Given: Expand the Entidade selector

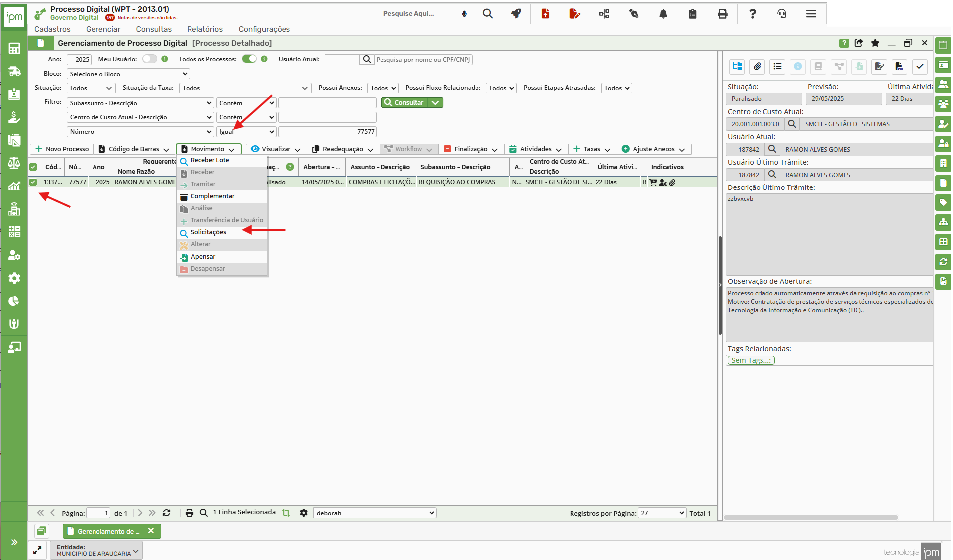Looking at the screenshot, I should point(96,550).
